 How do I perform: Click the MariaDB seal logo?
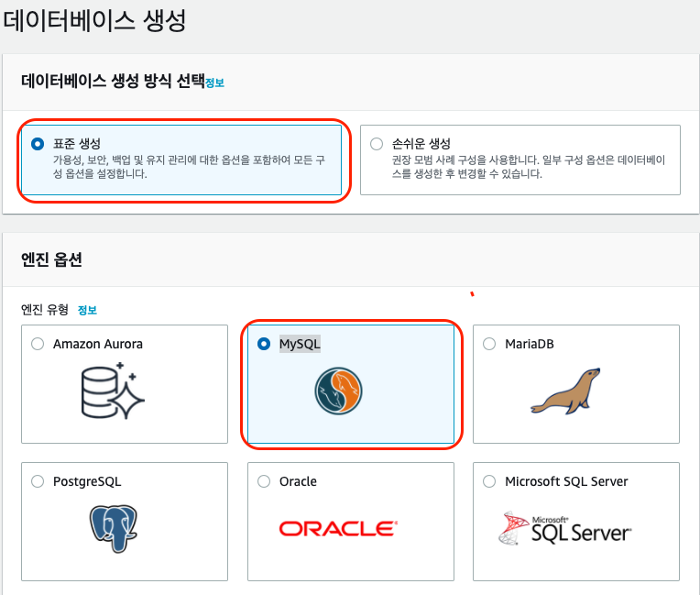click(566, 391)
